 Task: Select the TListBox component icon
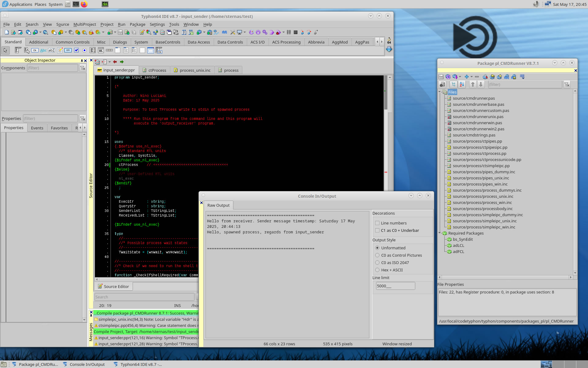(92, 50)
